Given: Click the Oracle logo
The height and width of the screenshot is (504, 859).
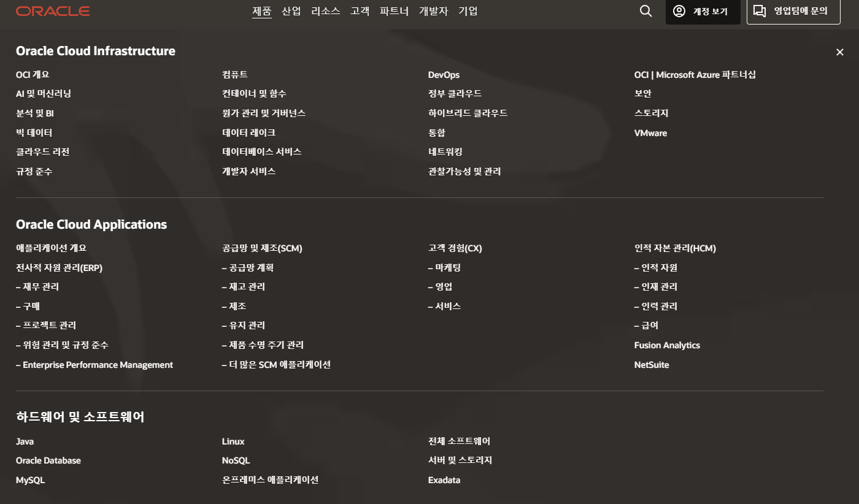Looking at the screenshot, I should (x=53, y=11).
